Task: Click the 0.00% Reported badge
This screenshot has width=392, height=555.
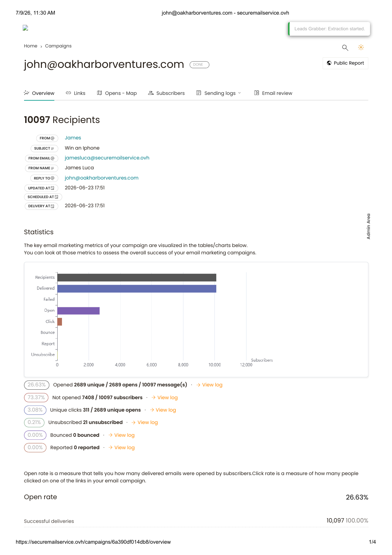Action: pos(35,447)
